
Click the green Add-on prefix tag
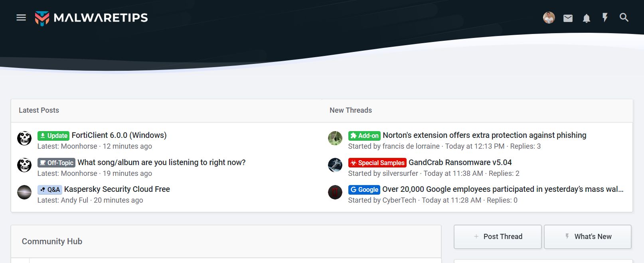tap(364, 135)
